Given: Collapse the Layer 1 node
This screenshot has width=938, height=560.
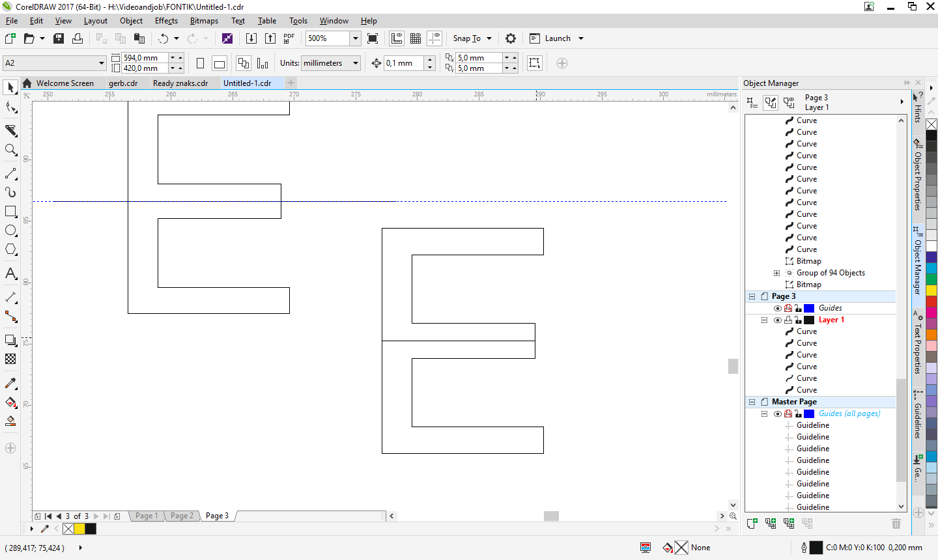Looking at the screenshot, I should pyautogui.click(x=764, y=320).
